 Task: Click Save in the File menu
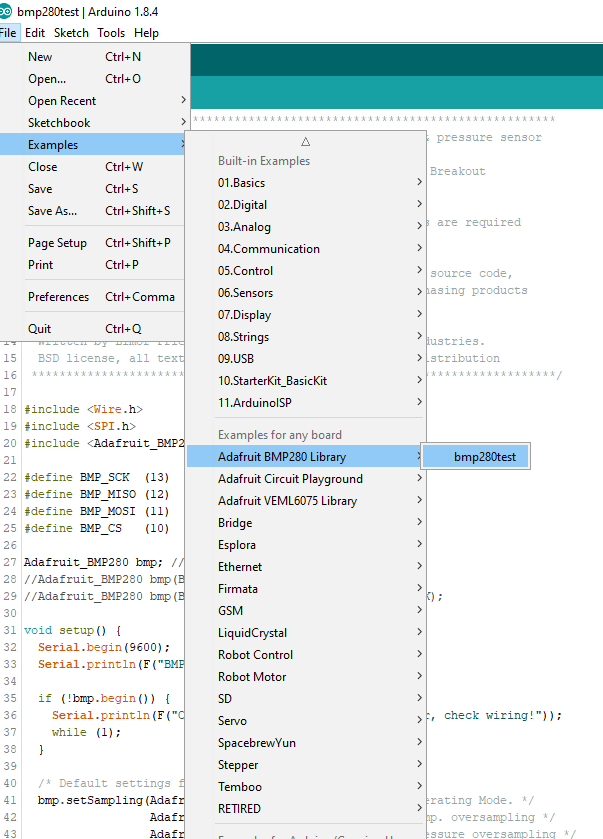click(93, 188)
